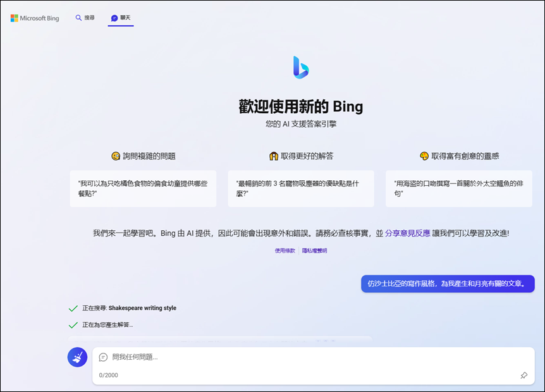Screen dimensions: 545x392
Task: Click the 詢問複雜的問題 heading
Action: 149,156
